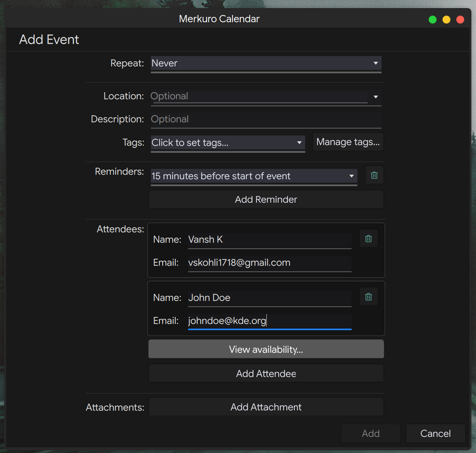Image resolution: width=476 pixels, height=453 pixels.
Task: Click the Add Attachment button
Action: tap(266, 407)
